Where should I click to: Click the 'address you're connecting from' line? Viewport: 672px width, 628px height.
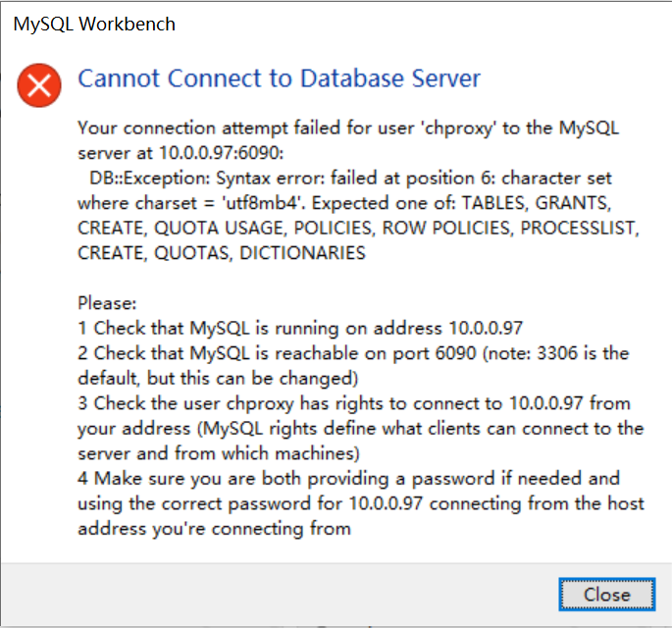214,529
